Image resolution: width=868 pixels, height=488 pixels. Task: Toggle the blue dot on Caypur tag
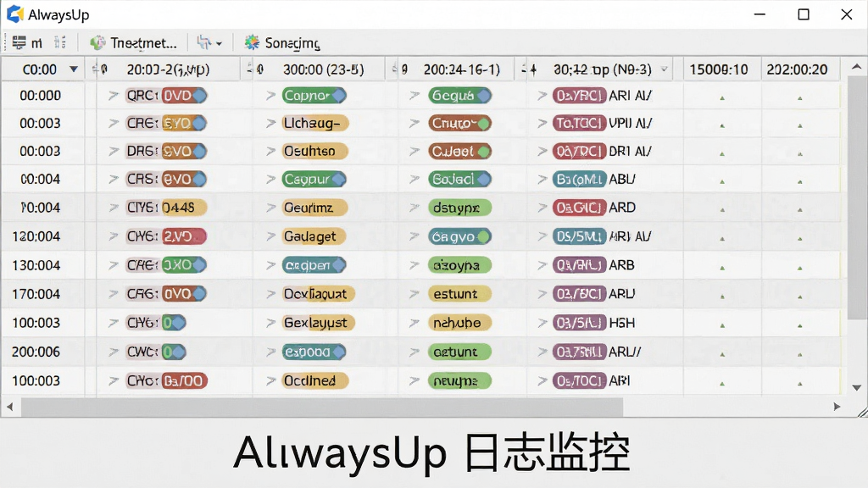click(339, 180)
